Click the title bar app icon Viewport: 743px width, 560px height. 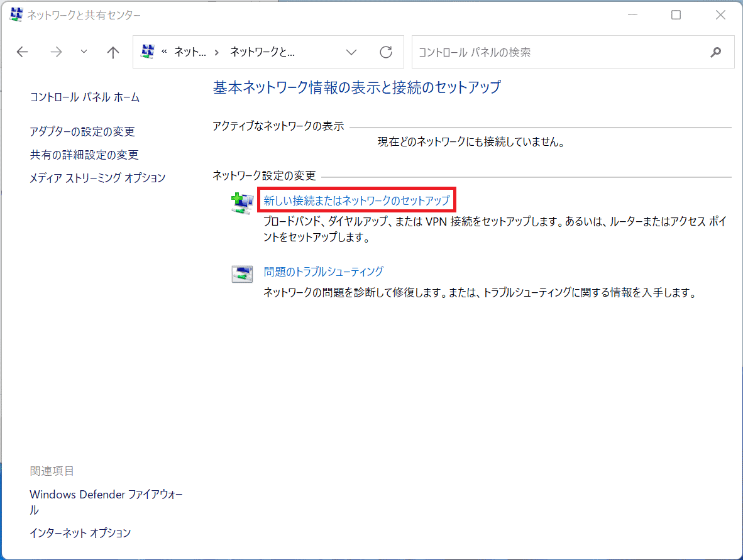tap(16, 15)
